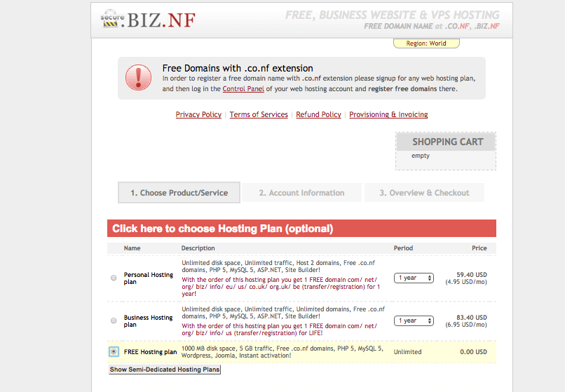Open the Privacy Policy link
Viewport: 565px width, 392px height.
(x=198, y=114)
